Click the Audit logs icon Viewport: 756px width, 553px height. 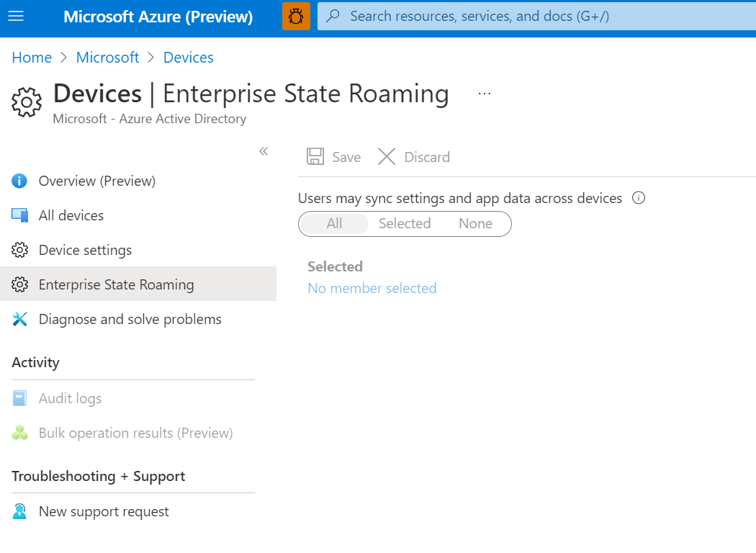pyautogui.click(x=19, y=397)
